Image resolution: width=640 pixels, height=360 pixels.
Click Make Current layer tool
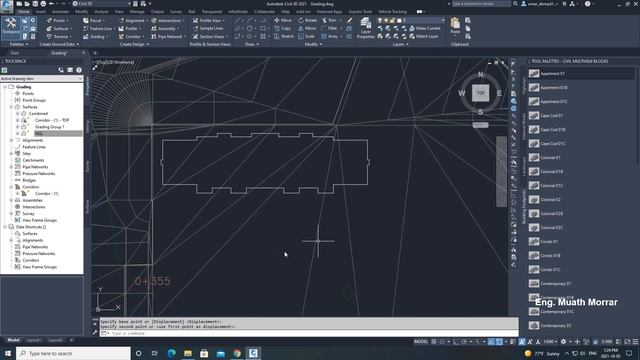pyautogui.click(x=425, y=28)
